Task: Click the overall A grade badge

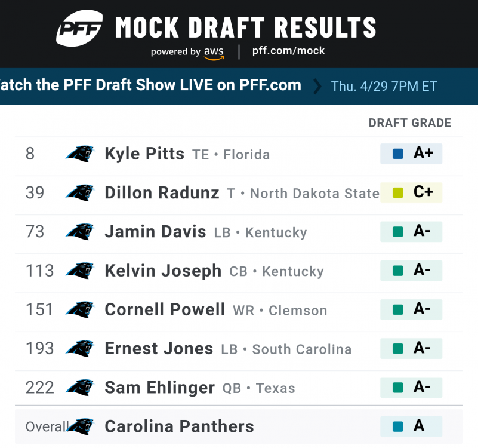Action: point(411,426)
